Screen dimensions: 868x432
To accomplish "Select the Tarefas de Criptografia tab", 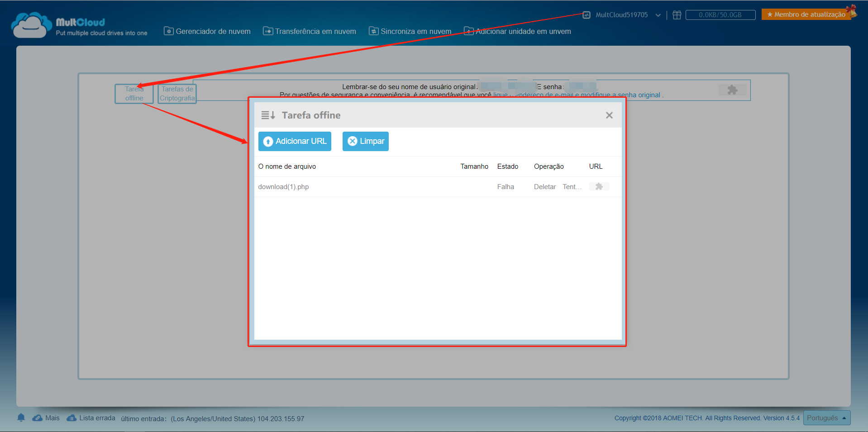I will (x=177, y=94).
